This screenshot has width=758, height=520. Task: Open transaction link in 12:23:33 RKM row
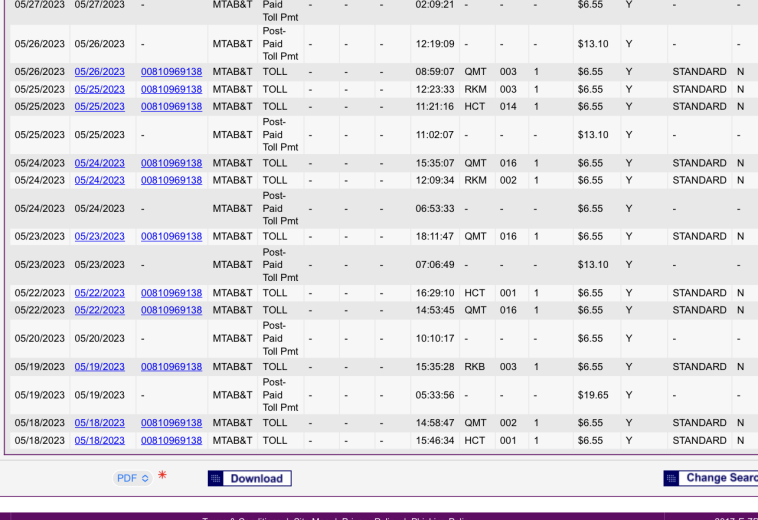[171, 89]
